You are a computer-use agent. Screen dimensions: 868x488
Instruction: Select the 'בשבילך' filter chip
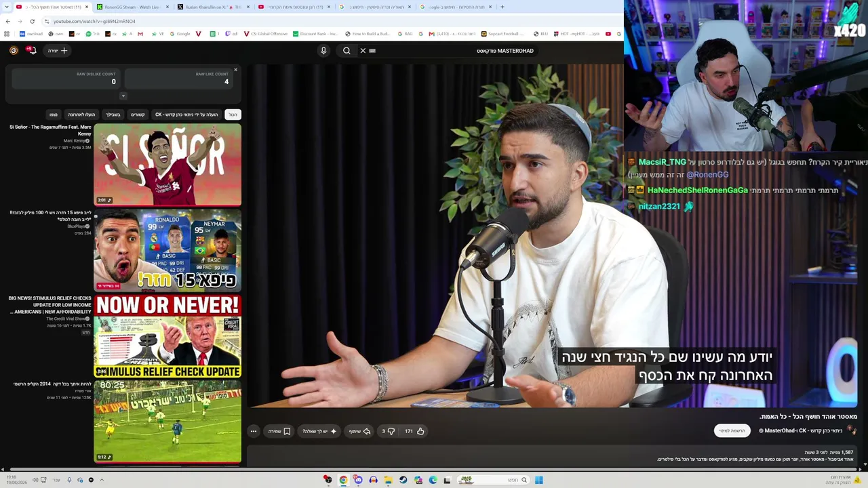[x=113, y=115]
